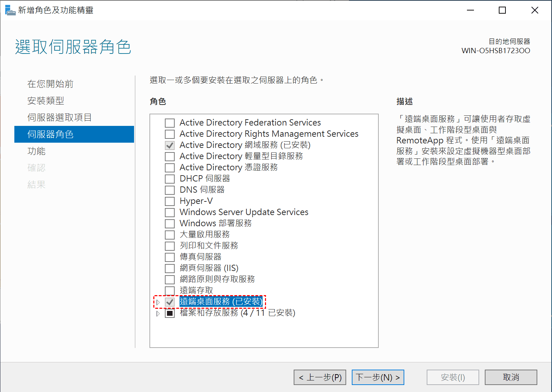Select the 列印和文件服務 role label
This screenshot has width=552, height=392.
209,246
